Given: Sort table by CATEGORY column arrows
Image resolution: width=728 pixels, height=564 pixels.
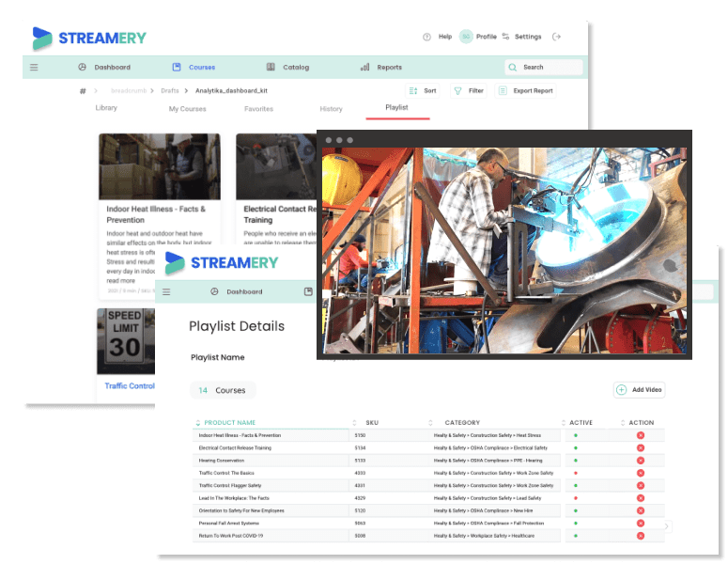Looking at the screenshot, I should coord(430,423).
